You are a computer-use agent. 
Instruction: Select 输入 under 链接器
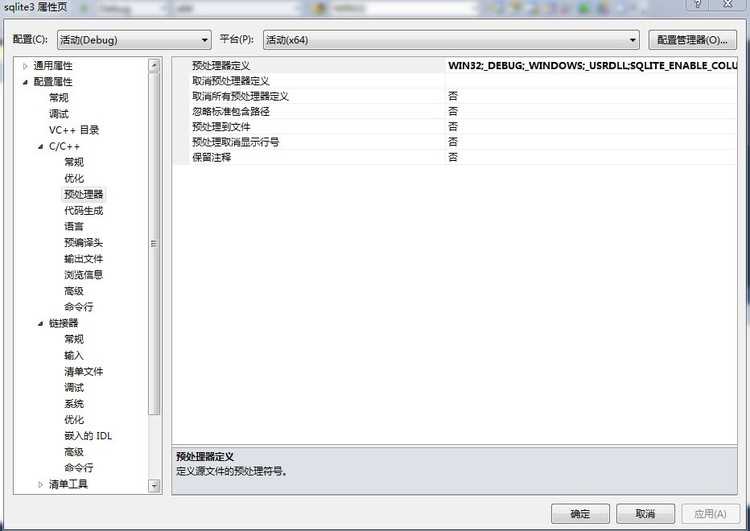pyautogui.click(x=74, y=355)
